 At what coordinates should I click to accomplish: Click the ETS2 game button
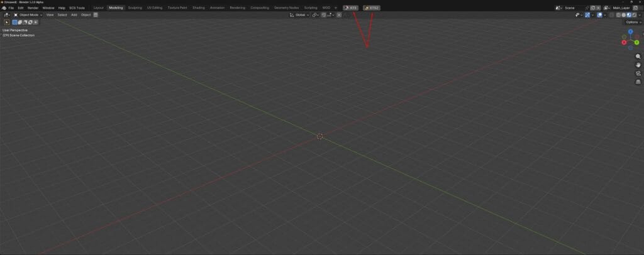coord(372,8)
